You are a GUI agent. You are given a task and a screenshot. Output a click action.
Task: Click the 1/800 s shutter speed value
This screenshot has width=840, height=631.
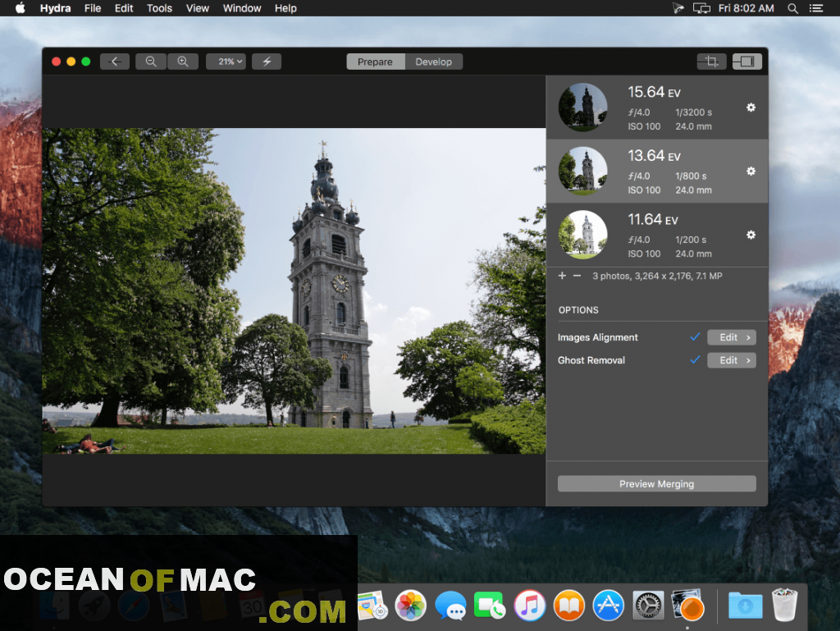[x=691, y=176]
